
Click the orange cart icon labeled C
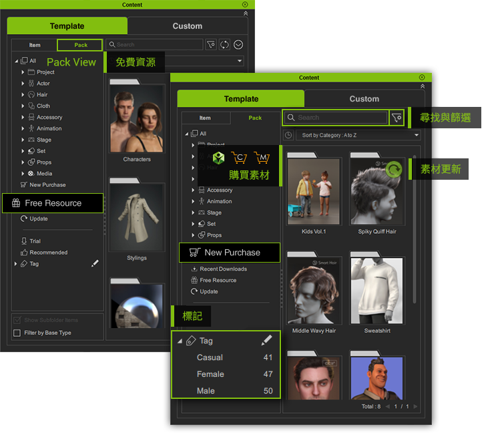click(x=239, y=158)
